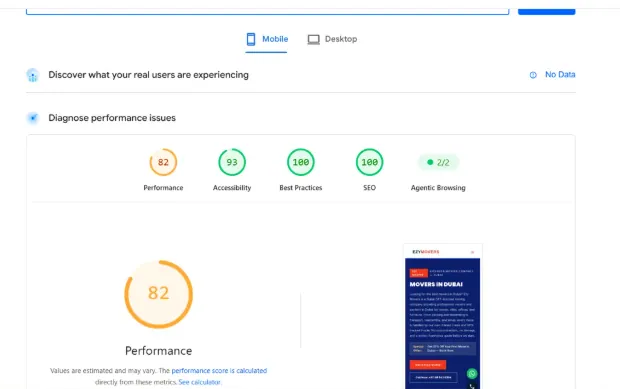Open the See calculator link

(x=199, y=382)
